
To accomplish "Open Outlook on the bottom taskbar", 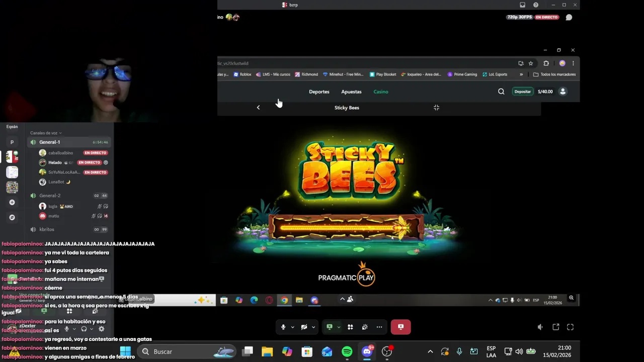I will 327,351.
